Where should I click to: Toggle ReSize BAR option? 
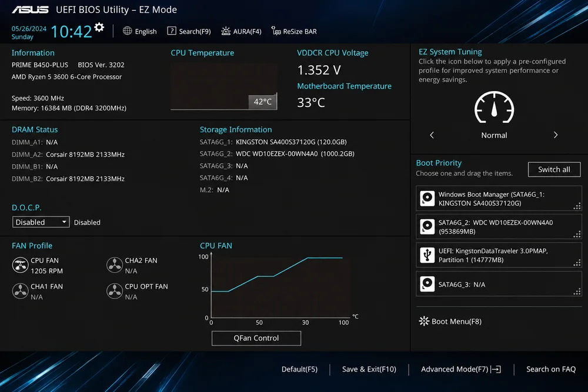click(294, 31)
